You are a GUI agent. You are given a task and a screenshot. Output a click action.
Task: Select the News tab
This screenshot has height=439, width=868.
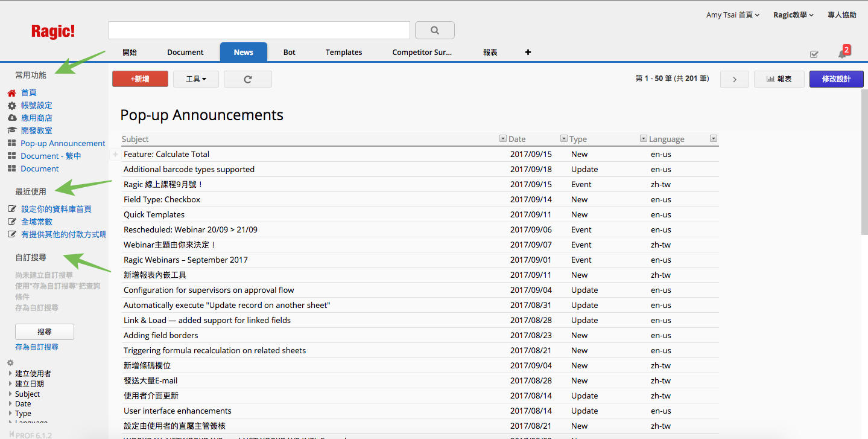[x=244, y=53]
